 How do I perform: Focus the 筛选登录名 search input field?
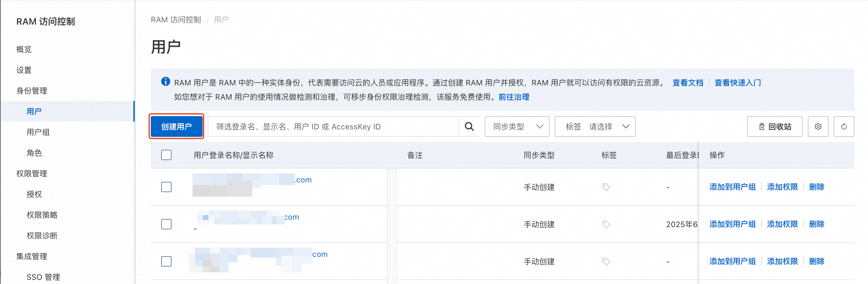click(333, 126)
